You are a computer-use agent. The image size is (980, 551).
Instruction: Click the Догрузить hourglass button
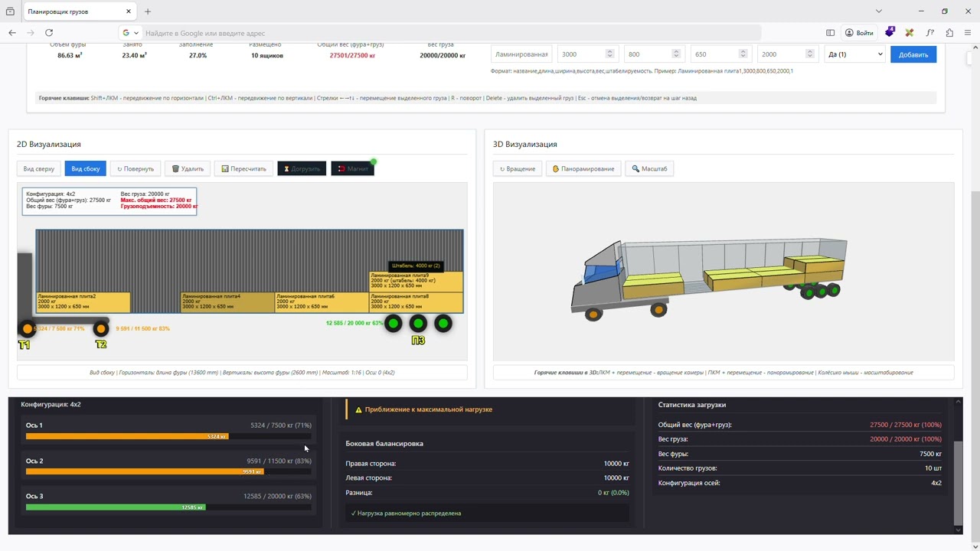[302, 168]
